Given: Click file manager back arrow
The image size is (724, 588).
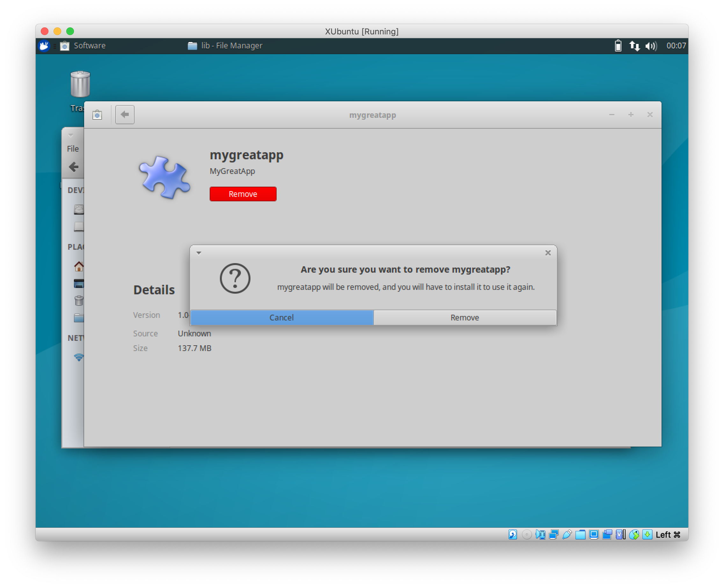Looking at the screenshot, I should 74,167.
